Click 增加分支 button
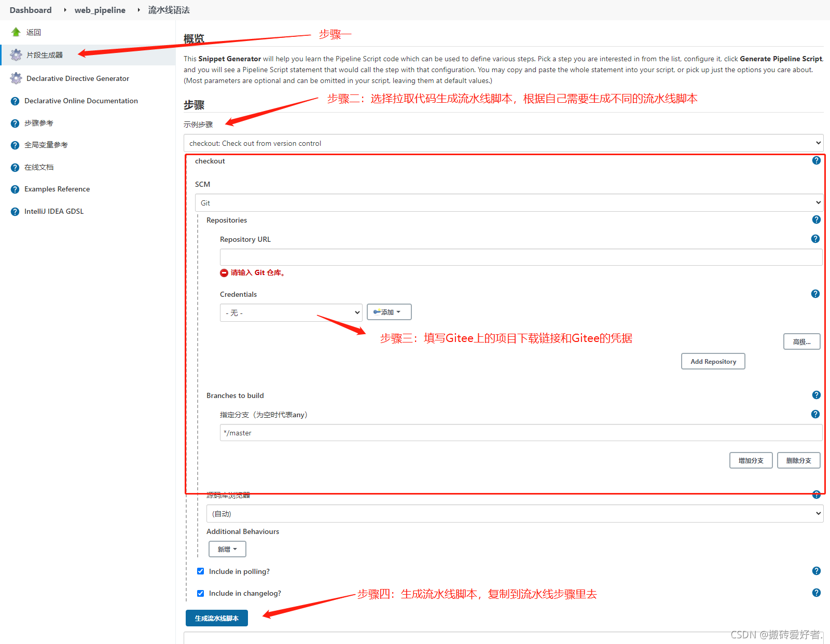 tap(751, 460)
